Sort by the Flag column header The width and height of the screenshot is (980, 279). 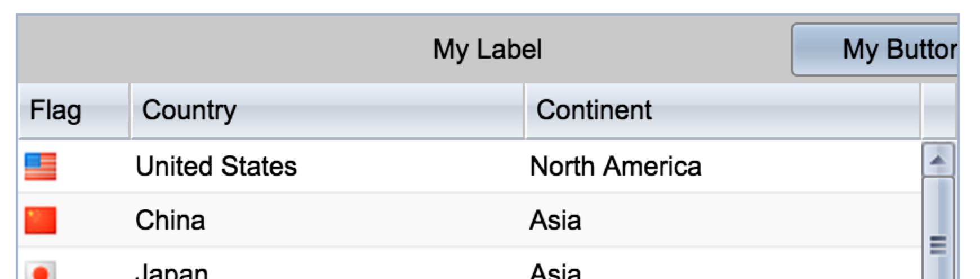(x=55, y=110)
